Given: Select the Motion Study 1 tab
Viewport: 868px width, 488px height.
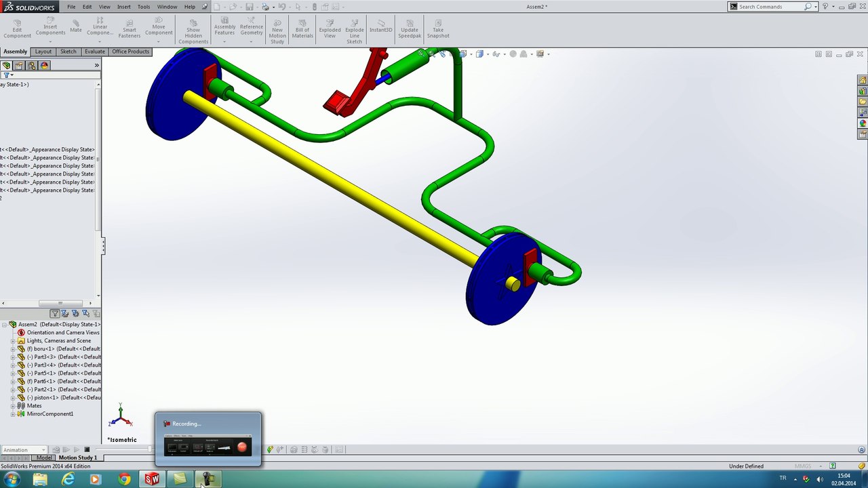Looking at the screenshot, I should coord(77,457).
